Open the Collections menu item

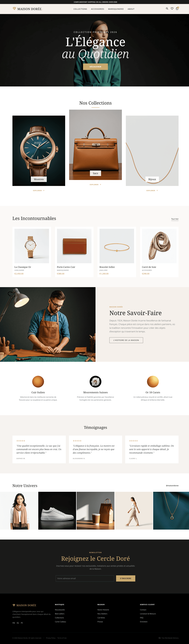click(80, 9)
